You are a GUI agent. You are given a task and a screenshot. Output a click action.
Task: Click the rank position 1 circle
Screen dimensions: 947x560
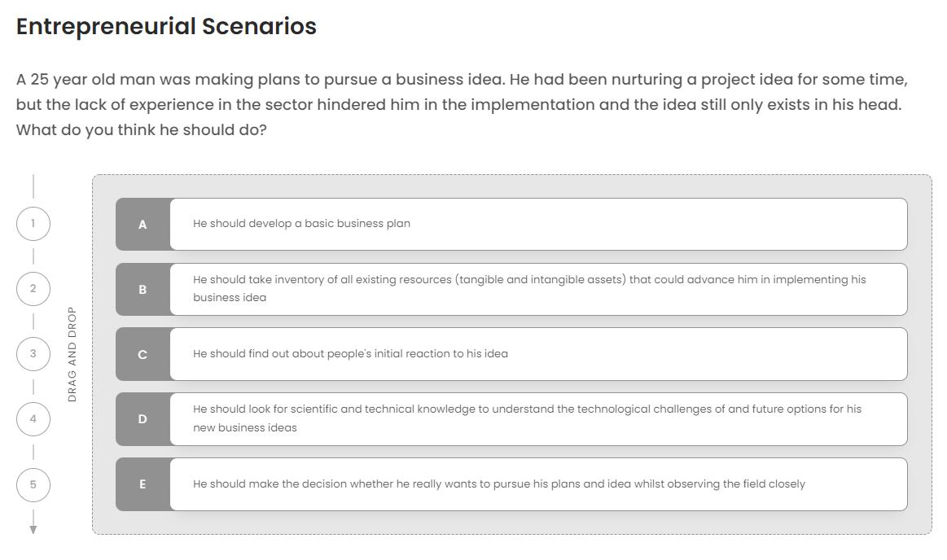[x=33, y=224]
